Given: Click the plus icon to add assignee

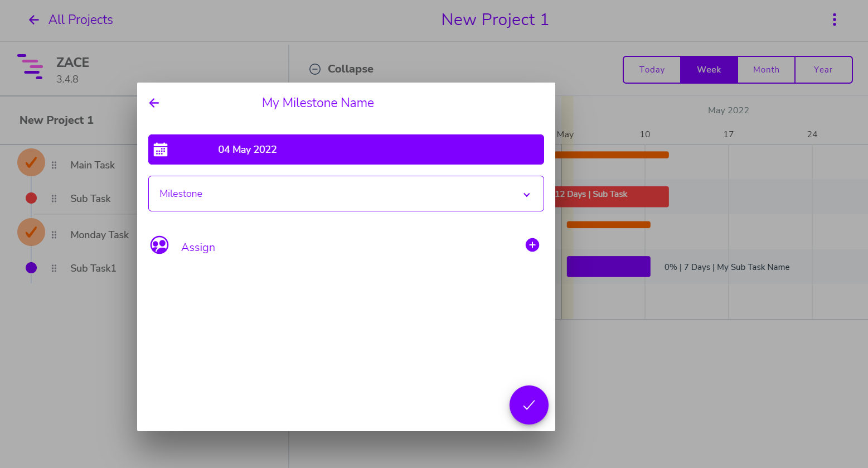Looking at the screenshot, I should (532, 245).
